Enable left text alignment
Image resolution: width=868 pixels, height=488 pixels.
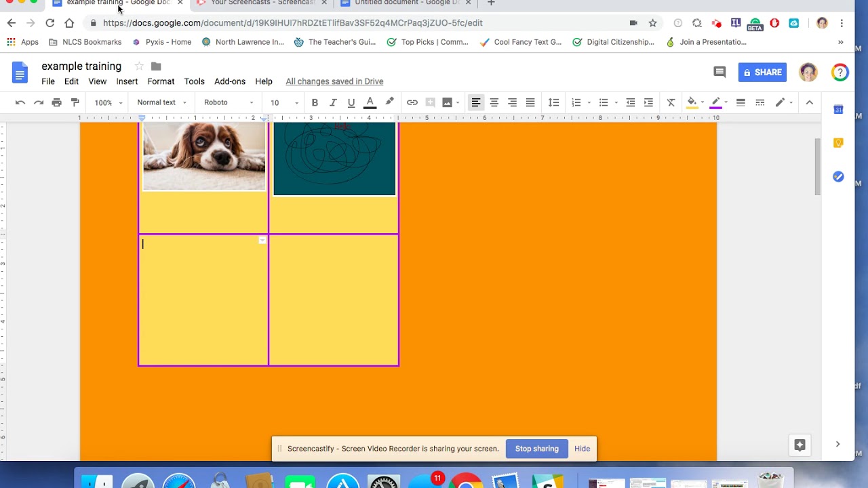tap(476, 102)
